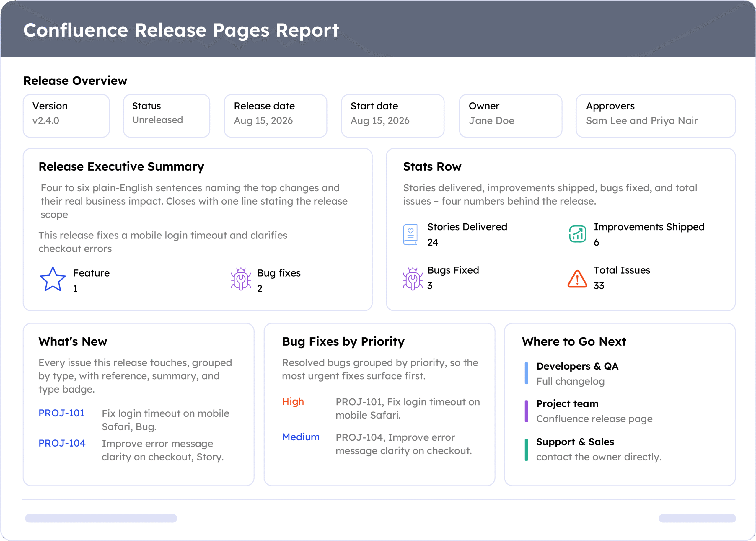Click the Release Executive Summary heading
The height and width of the screenshot is (541, 756).
coord(121,166)
